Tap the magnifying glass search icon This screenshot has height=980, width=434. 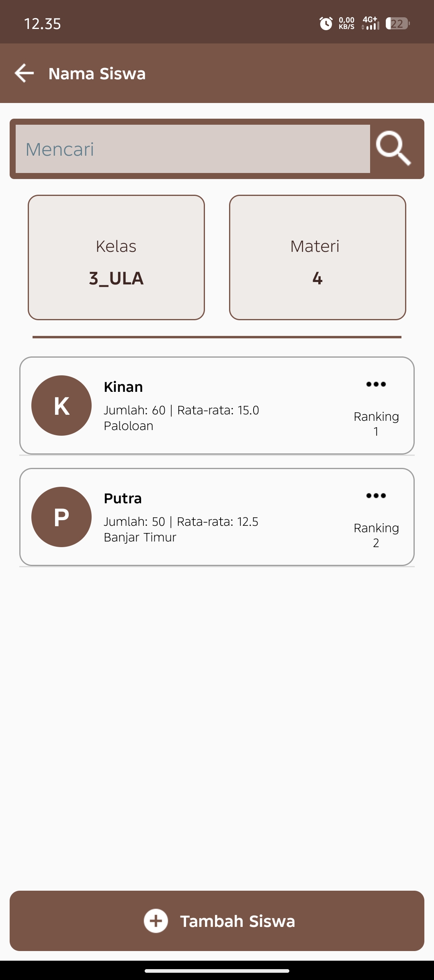pyautogui.click(x=393, y=148)
